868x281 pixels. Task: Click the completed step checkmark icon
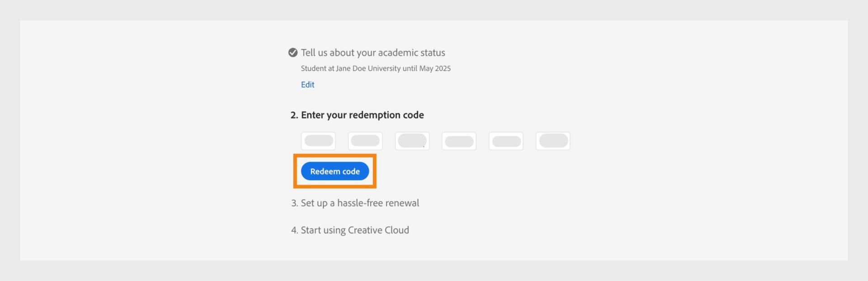pyautogui.click(x=293, y=52)
